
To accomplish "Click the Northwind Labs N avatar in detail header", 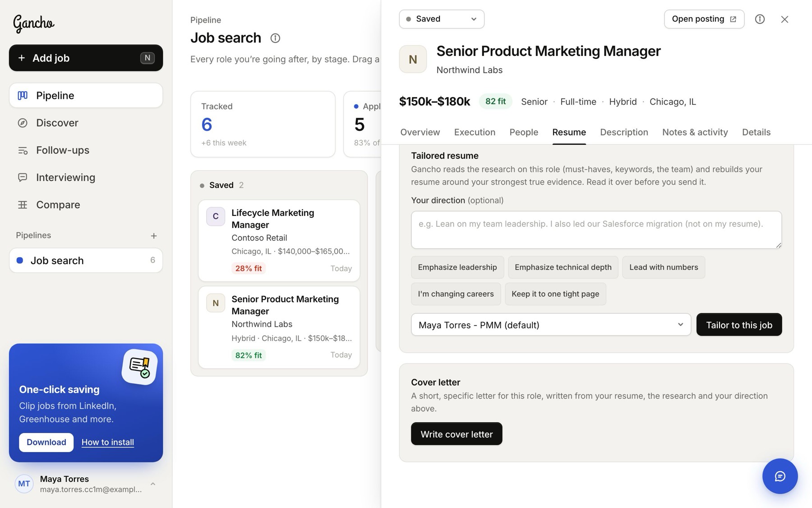I will pyautogui.click(x=413, y=59).
